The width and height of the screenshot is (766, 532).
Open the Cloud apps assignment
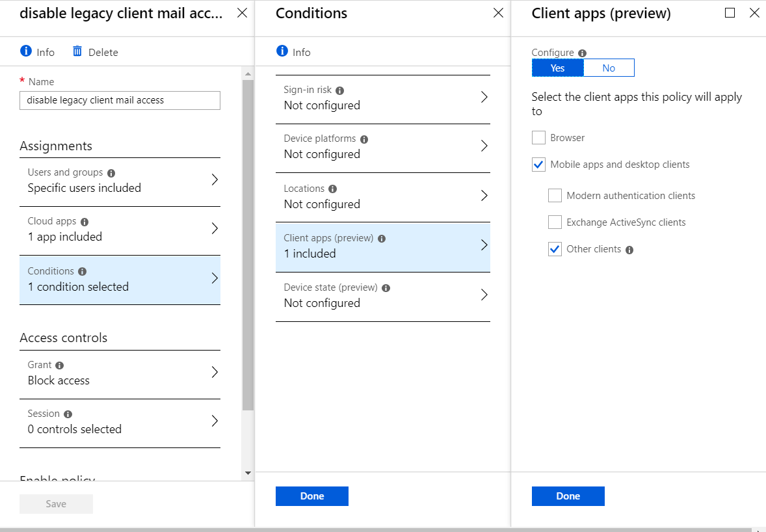click(x=120, y=228)
